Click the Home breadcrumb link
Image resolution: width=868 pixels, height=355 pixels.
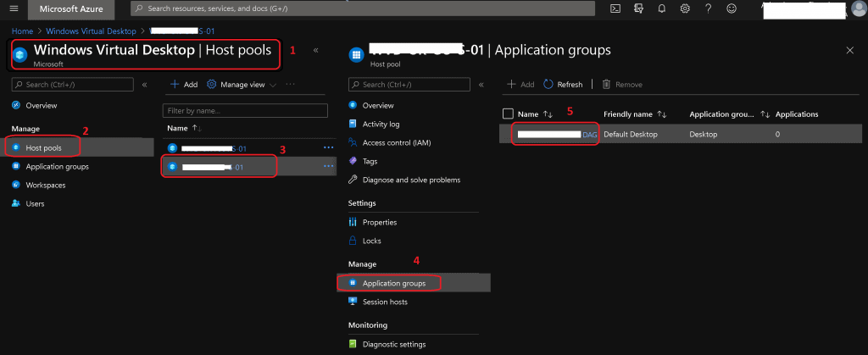coord(22,31)
